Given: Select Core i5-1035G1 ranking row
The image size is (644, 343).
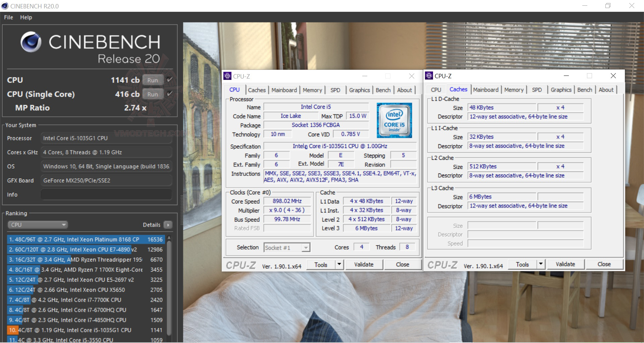Looking at the screenshot, I should pos(85,330).
